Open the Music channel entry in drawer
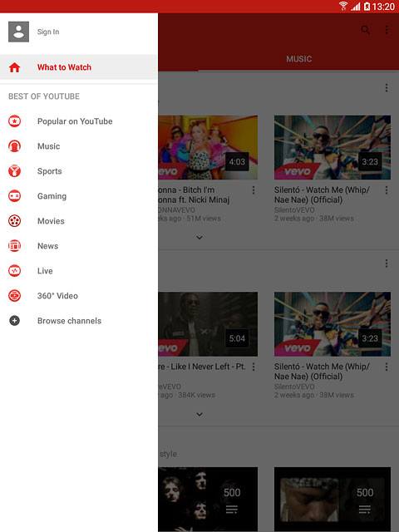 (x=79, y=146)
